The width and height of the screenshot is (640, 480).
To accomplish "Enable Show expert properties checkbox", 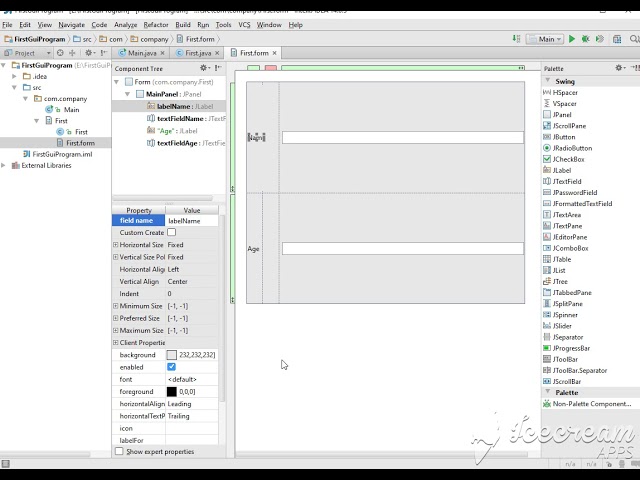I will pyautogui.click(x=119, y=451).
